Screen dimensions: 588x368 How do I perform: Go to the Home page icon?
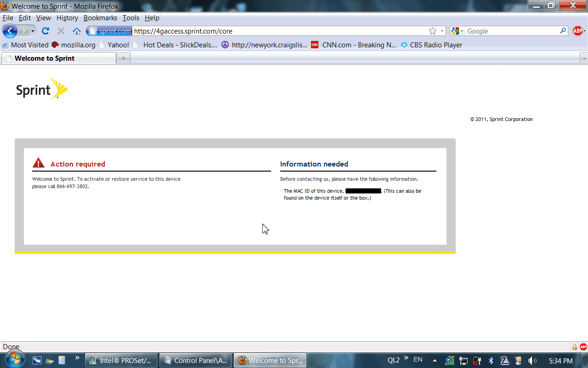tap(77, 31)
